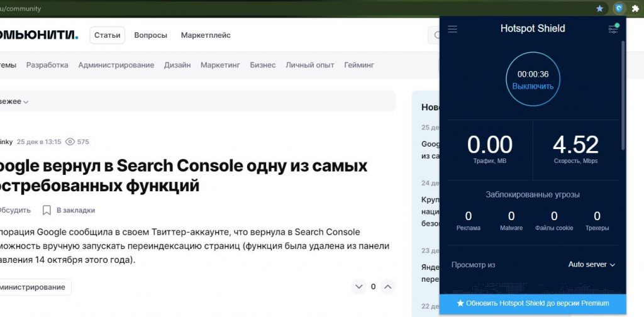Click the bookmark star in address bar
This screenshot has width=644, height=317.
click(x=599, y=8)
